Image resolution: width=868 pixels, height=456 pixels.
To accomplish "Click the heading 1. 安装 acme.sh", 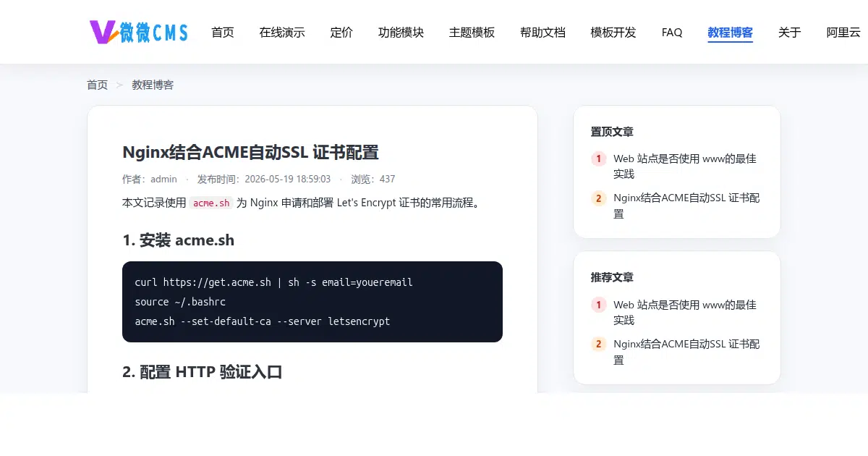I will click(x=178, y=240).
